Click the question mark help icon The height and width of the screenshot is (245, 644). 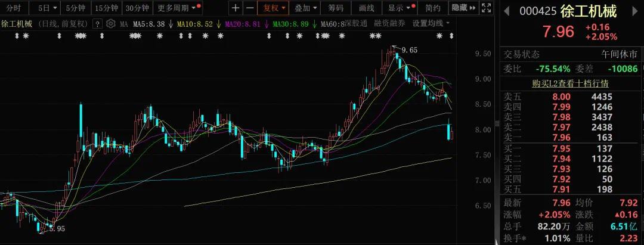coord(98,24)
